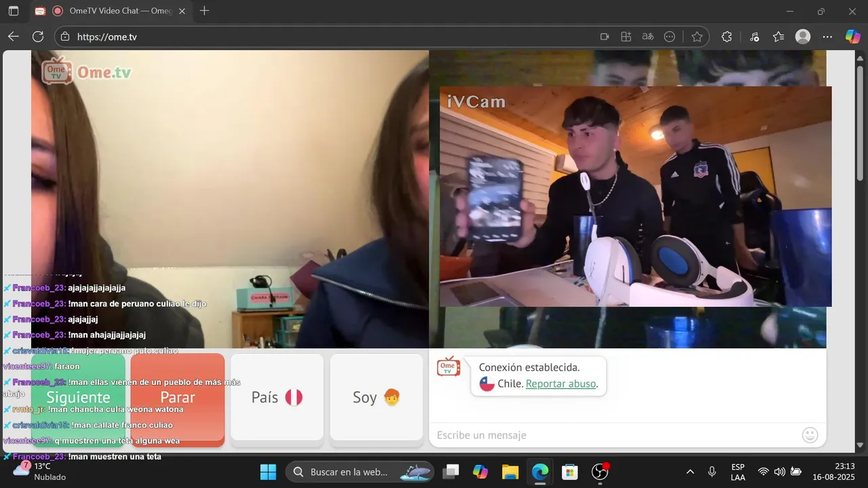This screenshot has width=868, height=488.
Task: Add page to favorites star
Action: [x=696, y=37]
